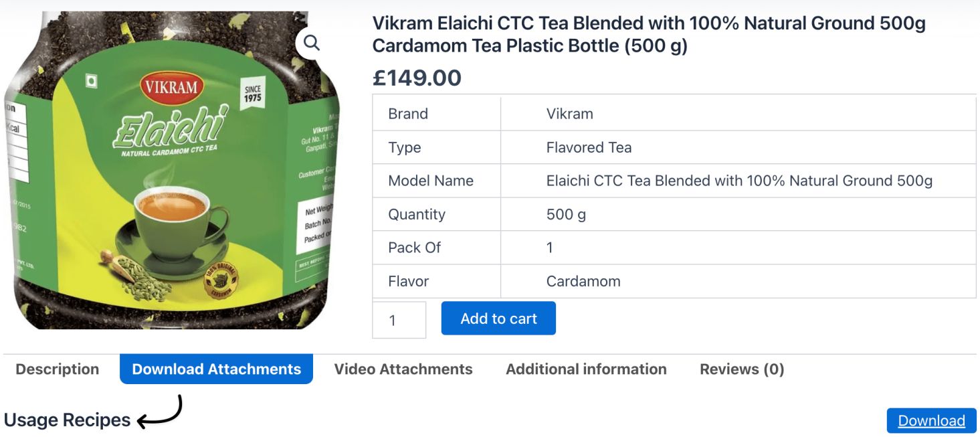
Task: Click the Cardamom flavor value in table
Action: pyautogui.click(x=583, y=281)
